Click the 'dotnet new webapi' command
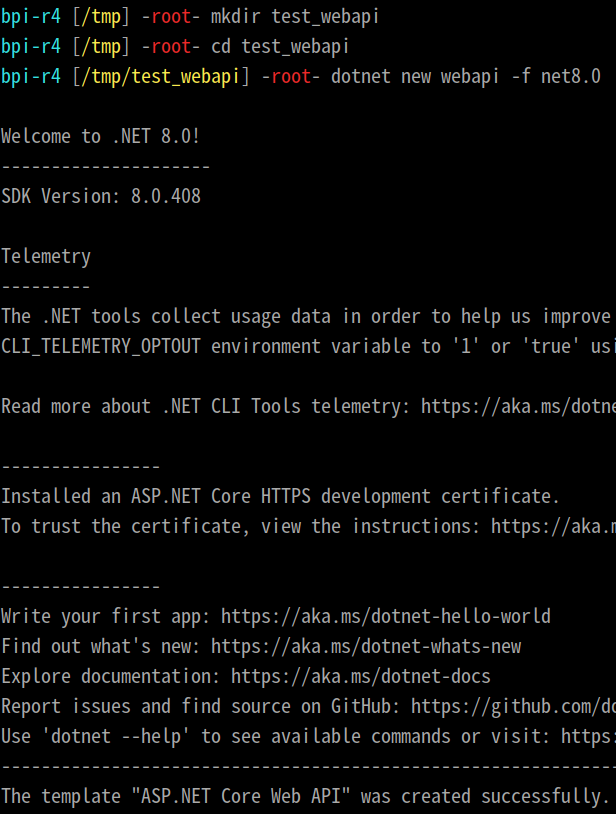616x814 pixels. click(415, 76)
